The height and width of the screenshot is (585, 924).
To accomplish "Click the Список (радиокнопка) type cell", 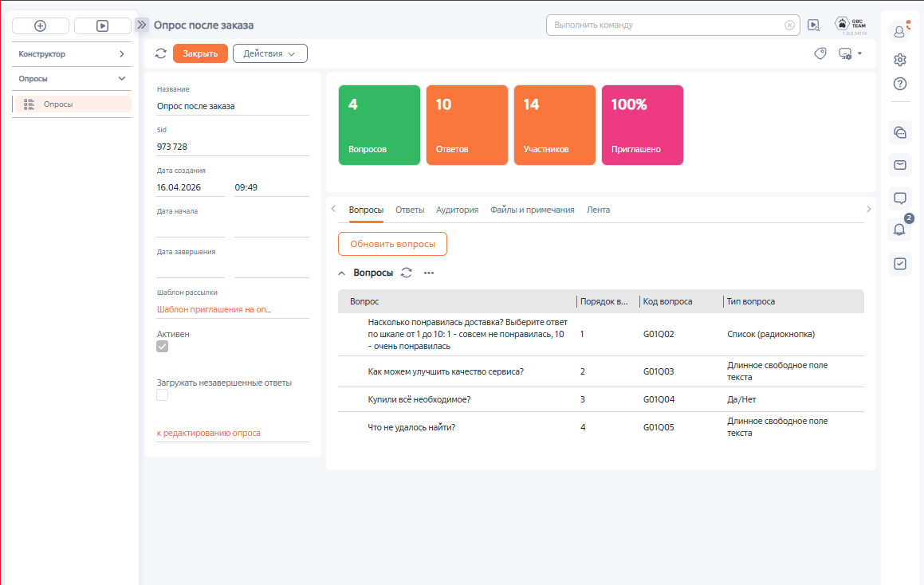I will [x=771, y=335].
